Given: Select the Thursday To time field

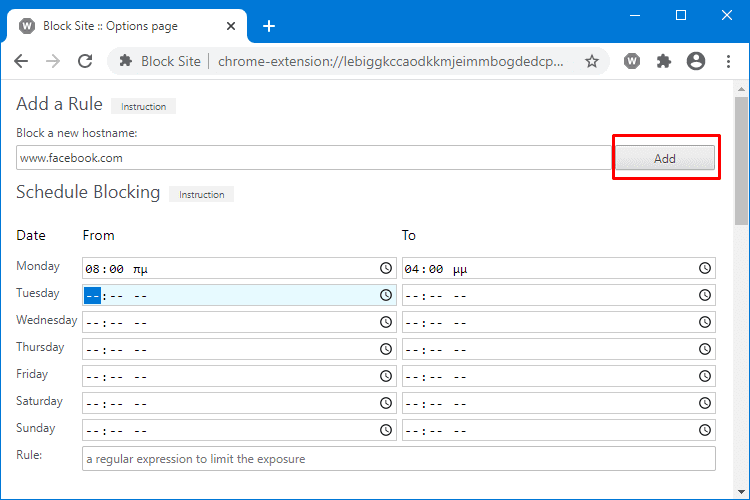Looking at the screenshot, I should pyautogui.click(x=559, y=349).
